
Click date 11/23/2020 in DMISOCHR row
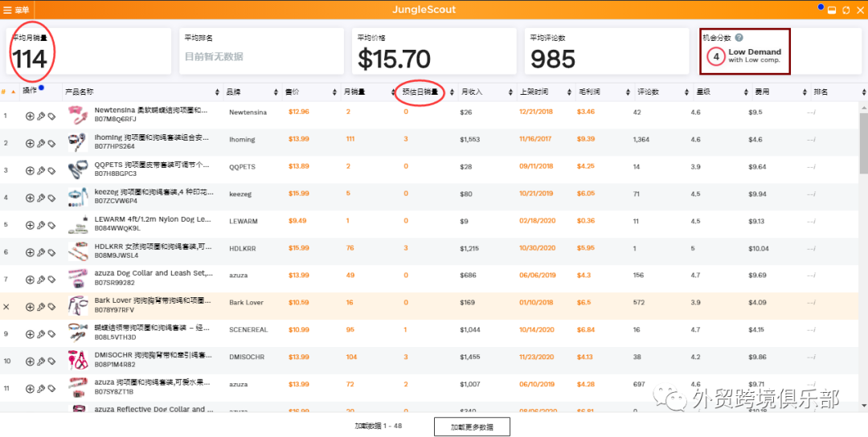(536, 357)
